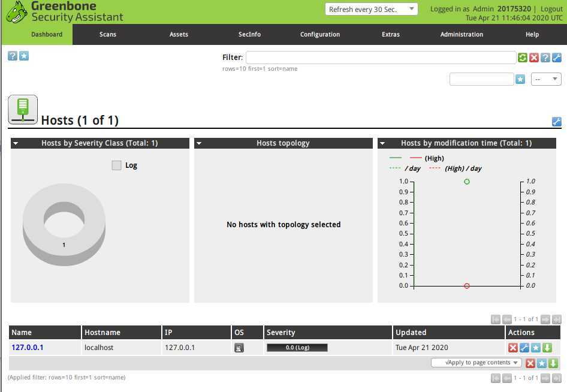This screenshot has height=392, width=567.
Task: Create a new filter from current term star icon
Action: click(520, 79)
